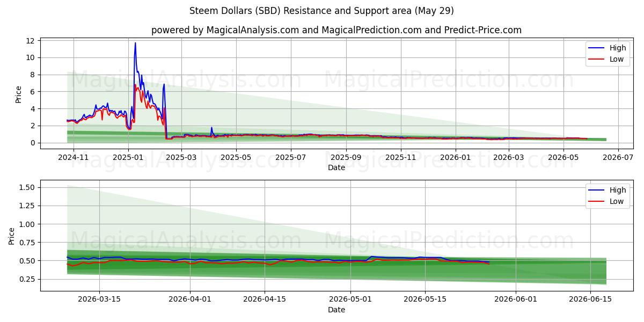The height and width of the screenshot is (322, 644).
Task: Click the '12' price tick on the top chart
Action: [31, 41]
